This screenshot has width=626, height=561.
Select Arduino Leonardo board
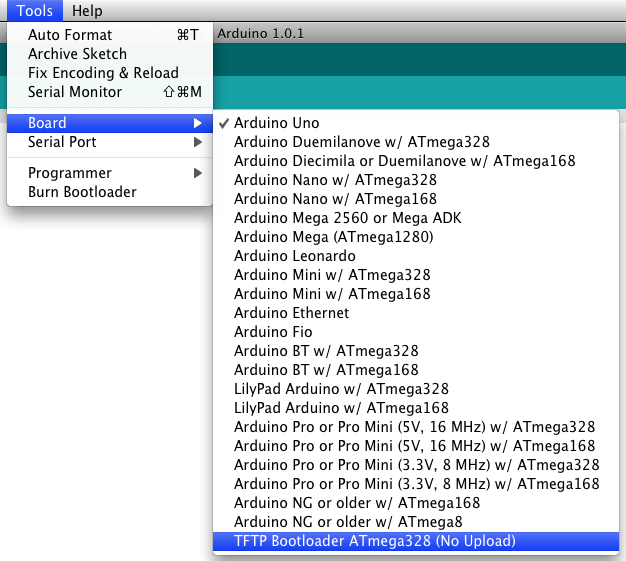[x=416, y=256]
